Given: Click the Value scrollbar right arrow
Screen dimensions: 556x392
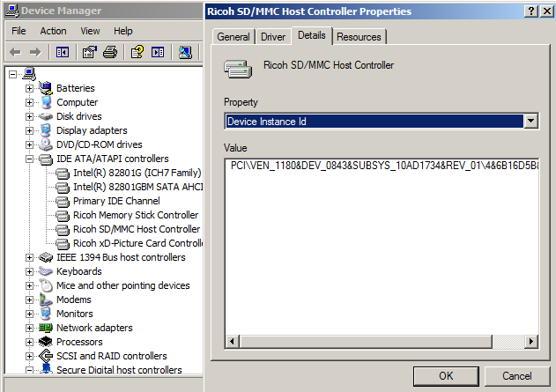Looking at the screenshot, I should click(530, 341).
